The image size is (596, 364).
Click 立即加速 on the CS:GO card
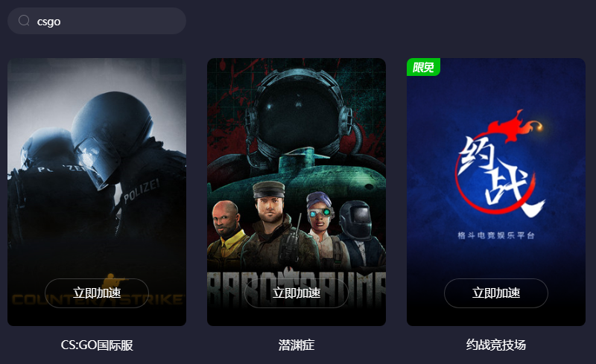(97, 293)
